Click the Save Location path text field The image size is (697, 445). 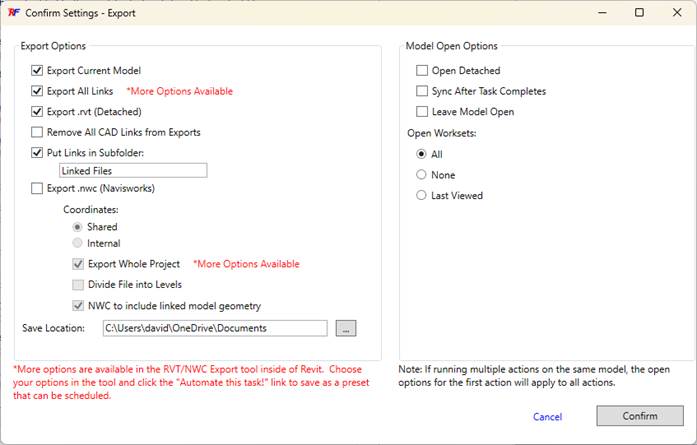click(x=214, y=328)
